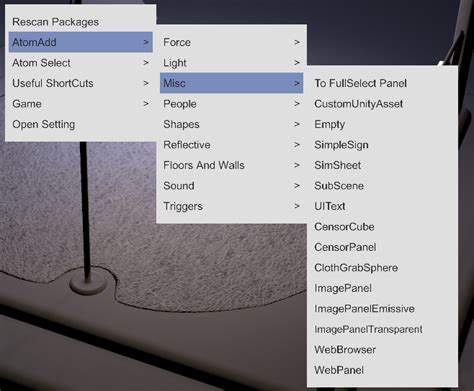Add a SubScene atom
Image resolution: width=474 pixels, height=391 pixels.
point(382,186)
